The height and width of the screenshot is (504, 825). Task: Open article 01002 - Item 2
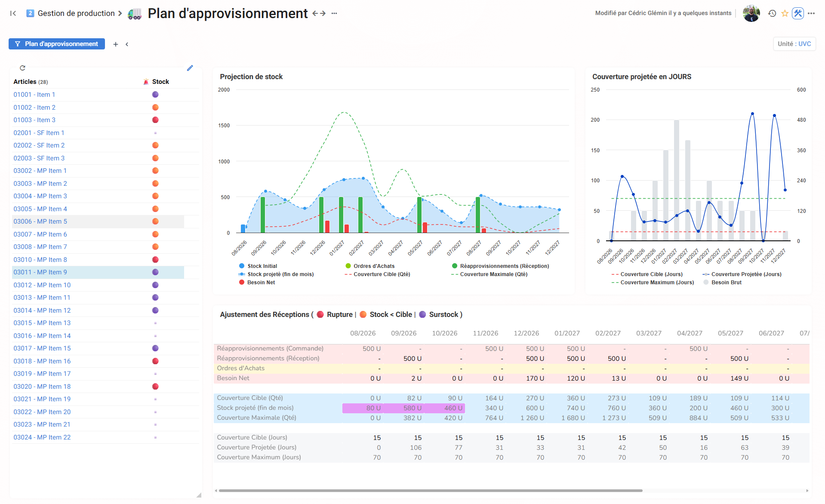click(x=34, y=108)
